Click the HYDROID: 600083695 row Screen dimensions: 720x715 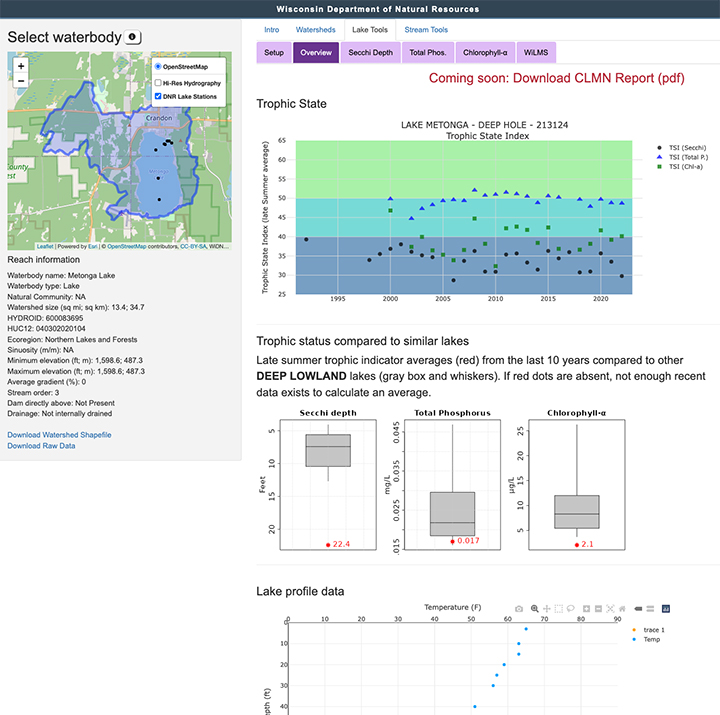click(45, 318)
